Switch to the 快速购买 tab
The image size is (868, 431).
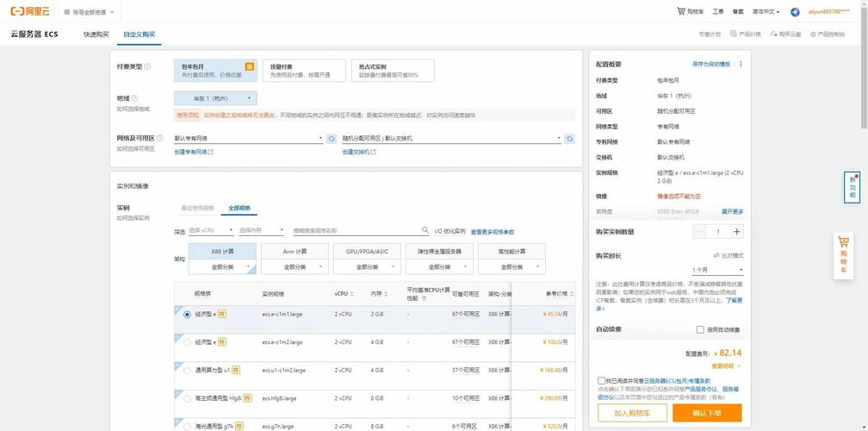click(96, 34)
